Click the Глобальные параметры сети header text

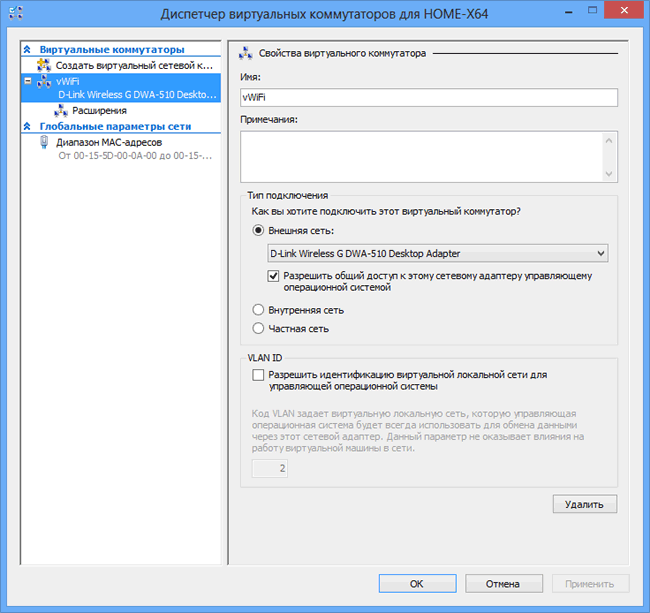click(x=115, y=126)
